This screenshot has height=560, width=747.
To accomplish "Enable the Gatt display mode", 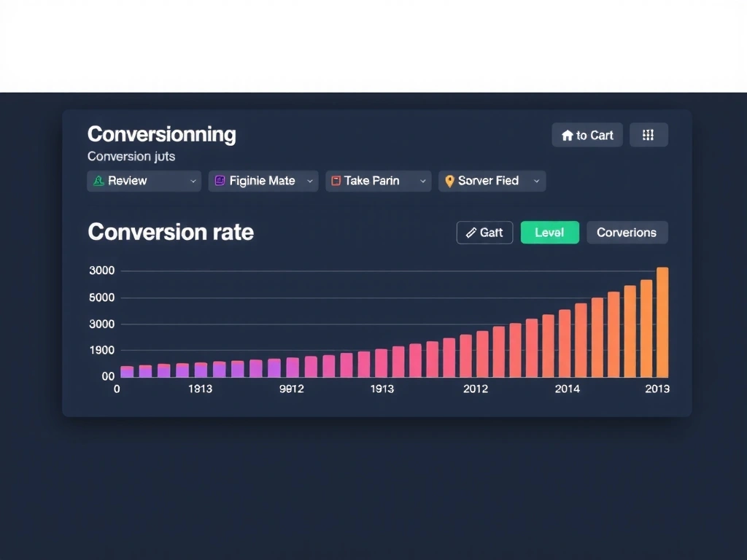I will coord(484,232).
